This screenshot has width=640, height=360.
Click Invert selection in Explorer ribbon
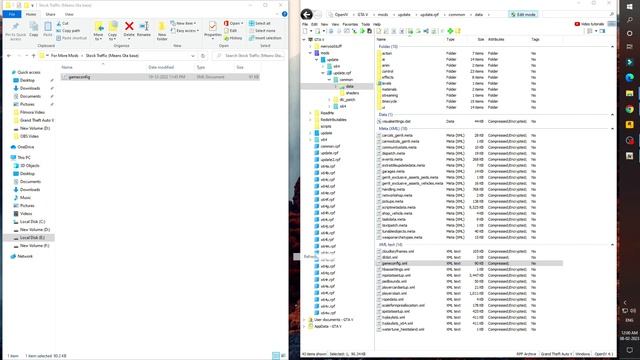(265, 38)
